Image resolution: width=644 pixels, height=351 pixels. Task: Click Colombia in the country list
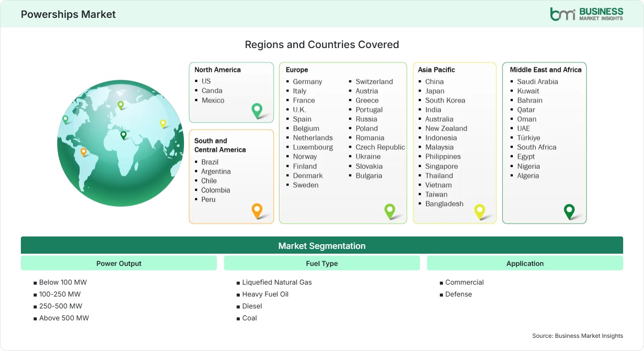(216, 190)
